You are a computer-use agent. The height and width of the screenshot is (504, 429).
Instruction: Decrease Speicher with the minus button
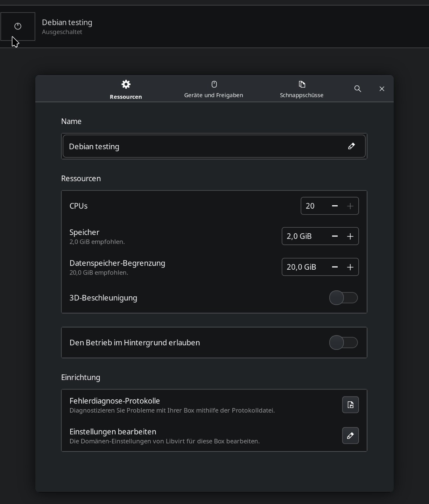335,236
